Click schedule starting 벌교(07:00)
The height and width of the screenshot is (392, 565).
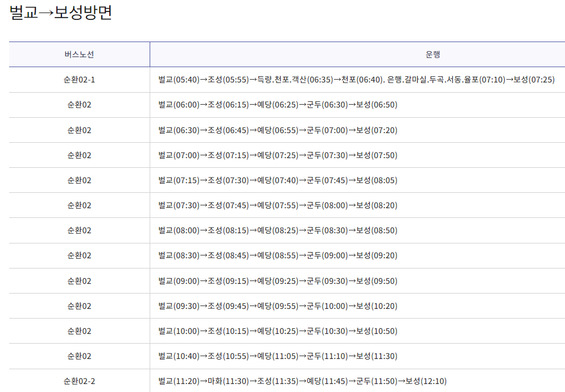click(278, 155)
